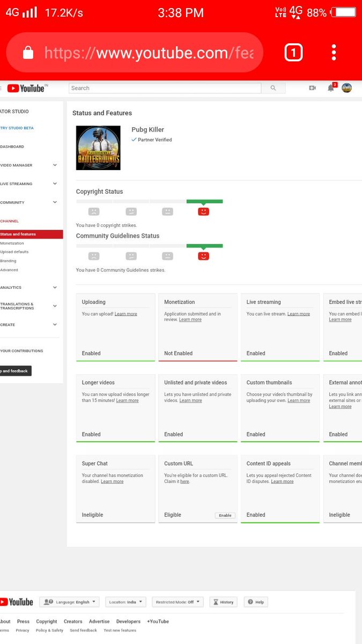Open the browser three-dot menu
362x644 pixels.
tap(334, 52)
